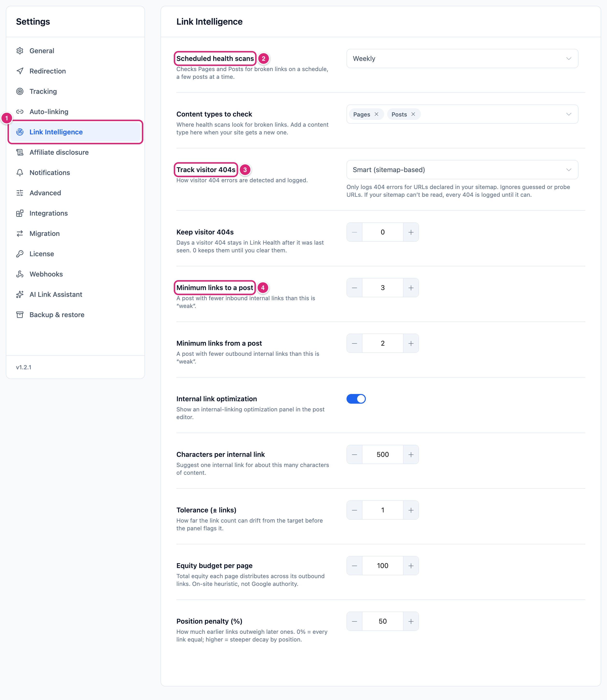This screenshot has height=700, width=607.
Task: Click the AI Link Assistant sparkle icon
Action: (20, 295)
